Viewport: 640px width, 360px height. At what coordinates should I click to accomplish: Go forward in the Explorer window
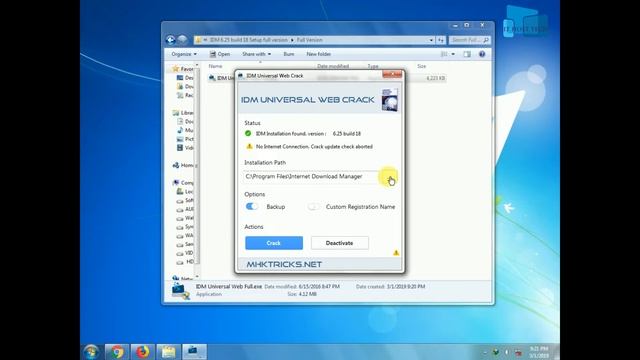point(182,40)
